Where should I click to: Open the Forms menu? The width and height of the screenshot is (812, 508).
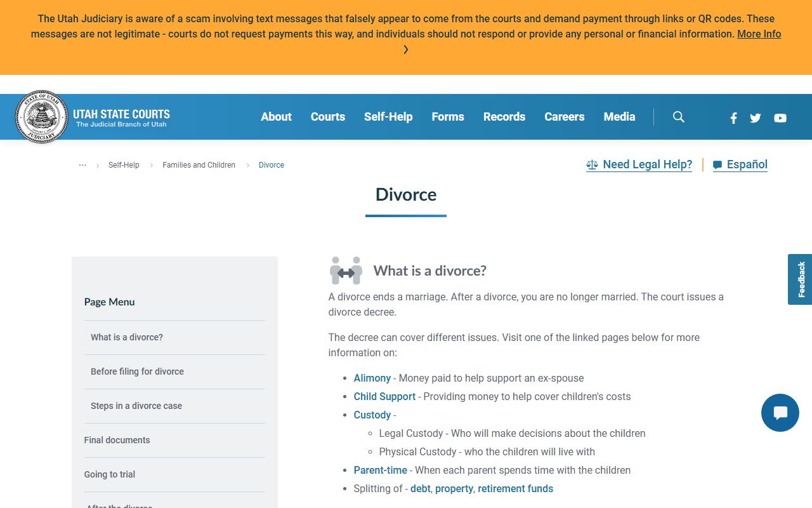point(448,117)
